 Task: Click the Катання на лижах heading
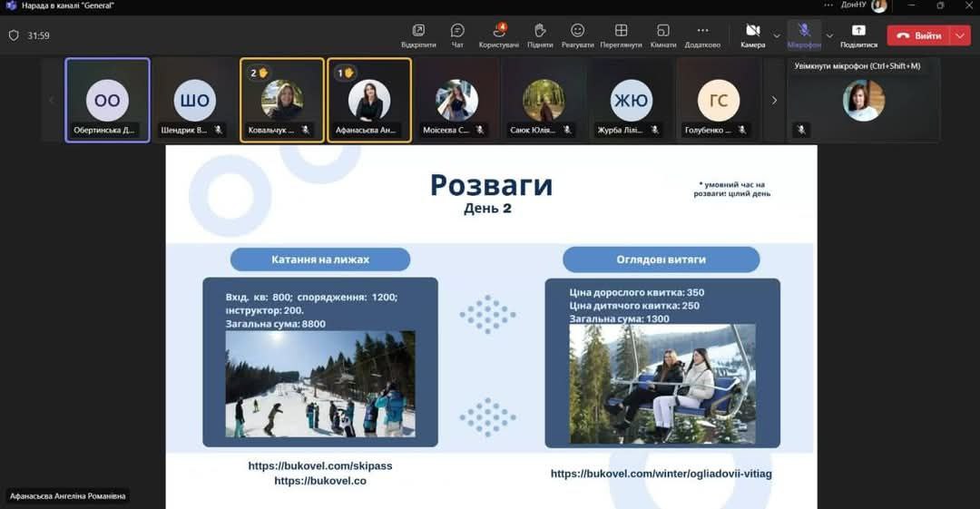point(320,259)
